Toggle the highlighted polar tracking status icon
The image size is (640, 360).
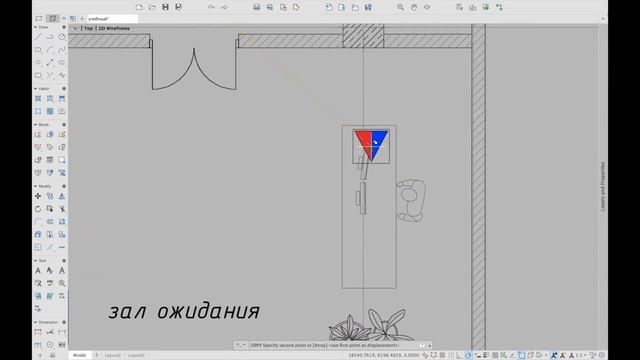[469, 355]
